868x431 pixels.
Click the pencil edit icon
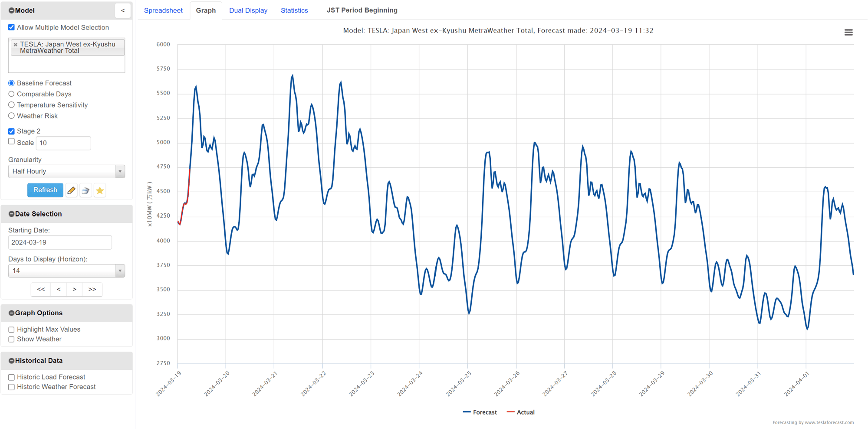pos(72,190)
